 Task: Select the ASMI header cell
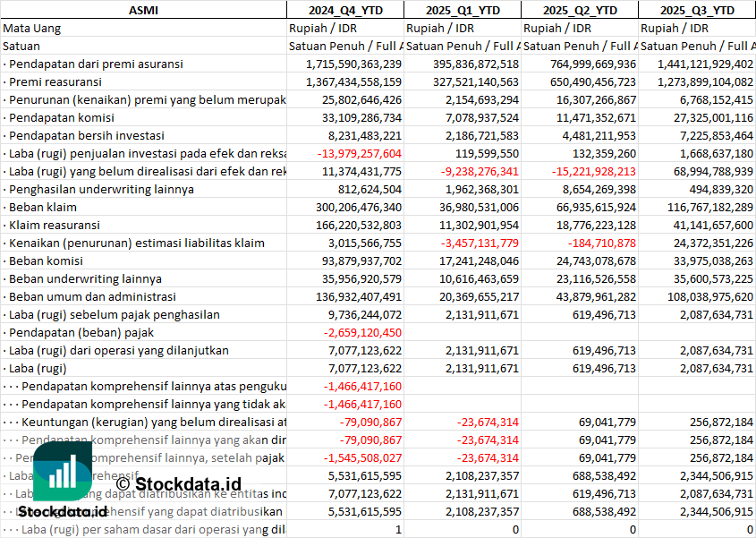point(143,10)
